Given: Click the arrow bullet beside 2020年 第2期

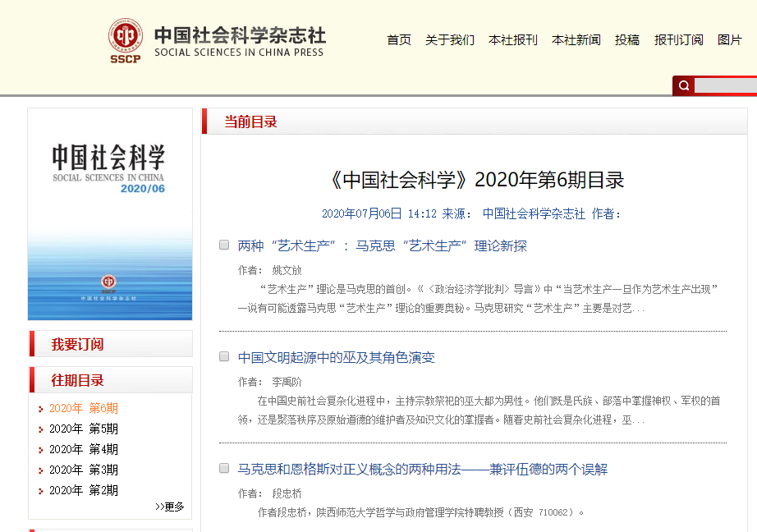Looking at the screenshot, I should pyautogui.click(x=41, y=491).
